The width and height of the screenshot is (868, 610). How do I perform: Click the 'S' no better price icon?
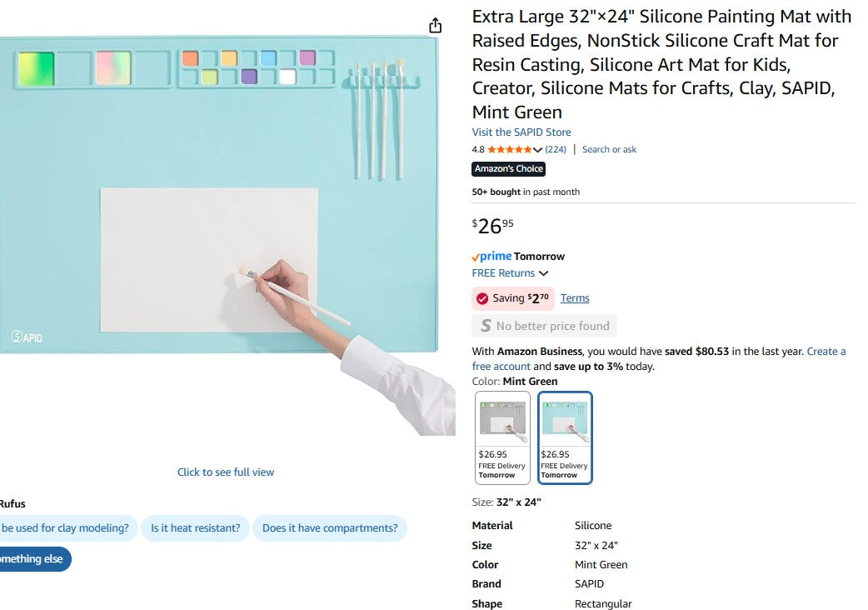click(486, 326)
